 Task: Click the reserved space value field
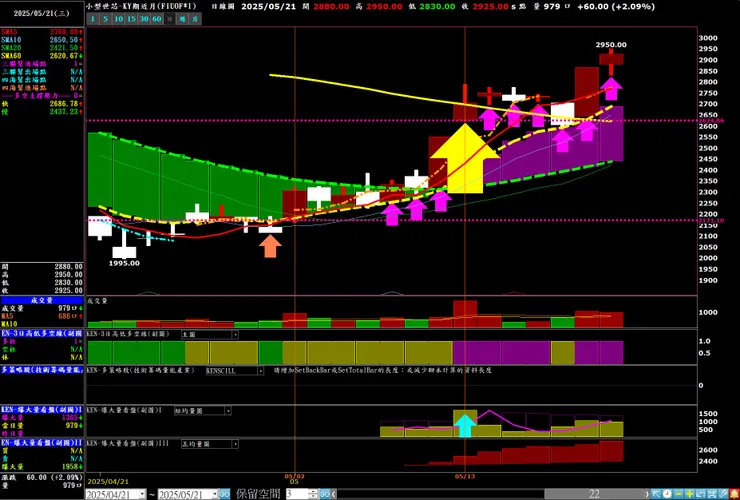297,494
